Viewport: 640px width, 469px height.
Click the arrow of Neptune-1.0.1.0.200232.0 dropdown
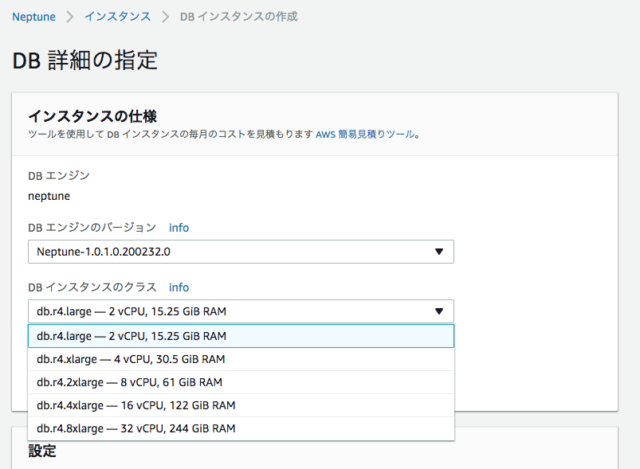coord(439,252)
